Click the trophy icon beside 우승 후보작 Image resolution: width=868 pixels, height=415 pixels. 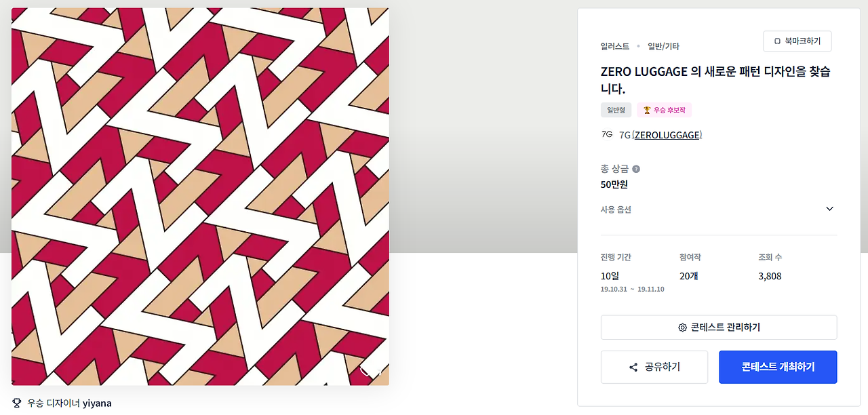(647, 110)
